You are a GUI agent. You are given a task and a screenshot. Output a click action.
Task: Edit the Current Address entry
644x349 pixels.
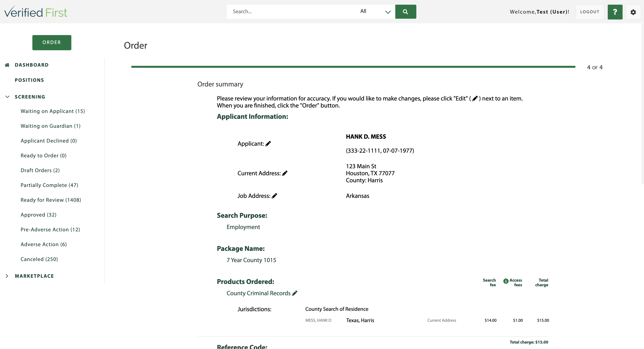pos(285,173)
